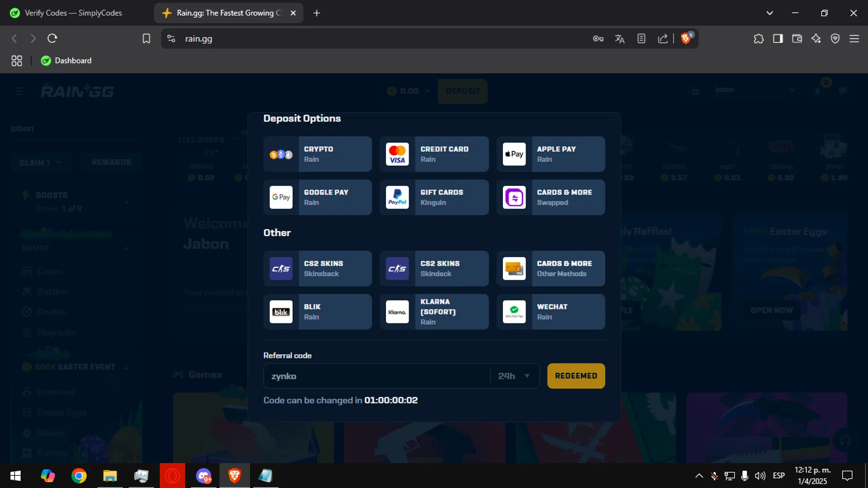This screenshot has width=868, height=488.
Task: Open Brave VPN shield icon
Action: point(835,38)
